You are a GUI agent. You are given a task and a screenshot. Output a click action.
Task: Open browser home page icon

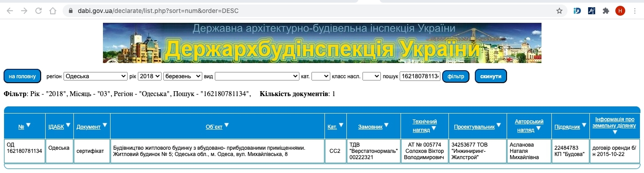[x=53, y=10]
